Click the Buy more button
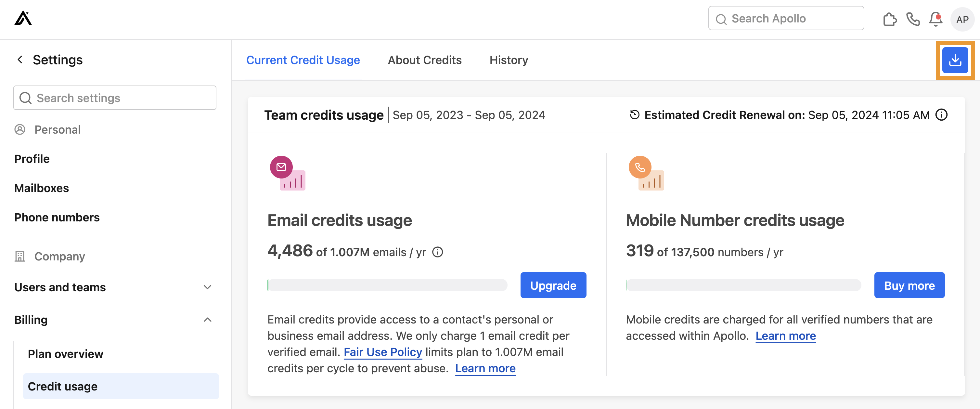 (x=909, y=285)
